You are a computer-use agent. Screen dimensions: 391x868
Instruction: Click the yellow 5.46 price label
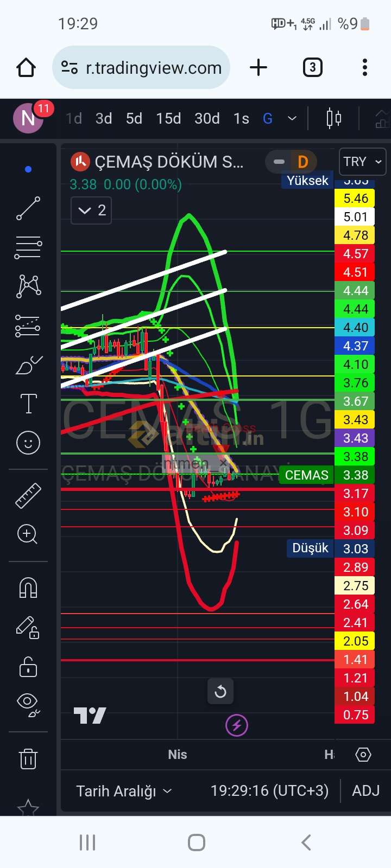point(356,199)
